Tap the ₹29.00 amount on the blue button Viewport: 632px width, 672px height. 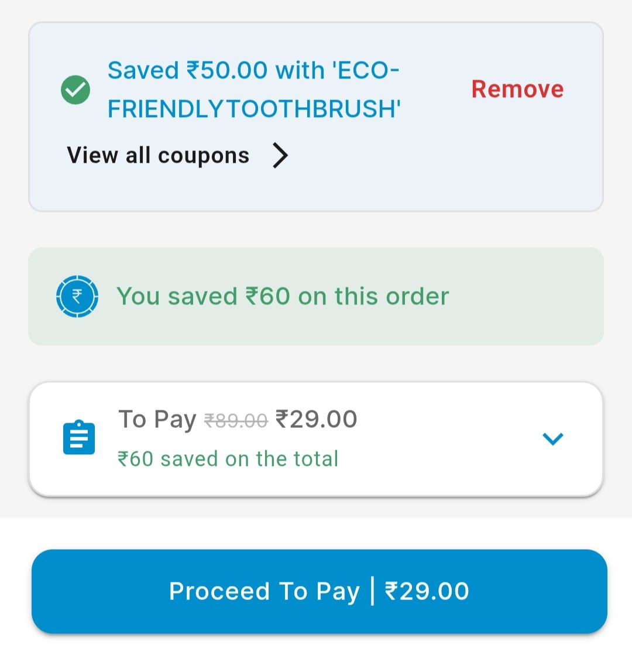[x=427, y=591]
